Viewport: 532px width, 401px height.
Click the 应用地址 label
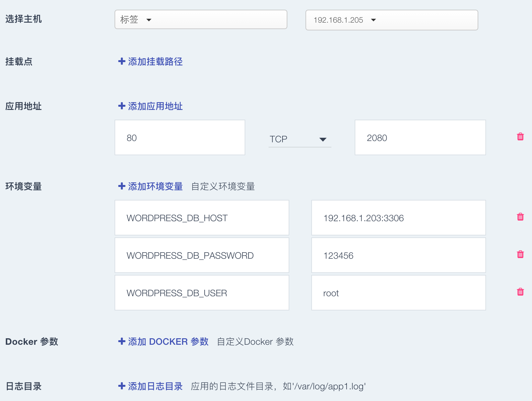coord(23,106)
